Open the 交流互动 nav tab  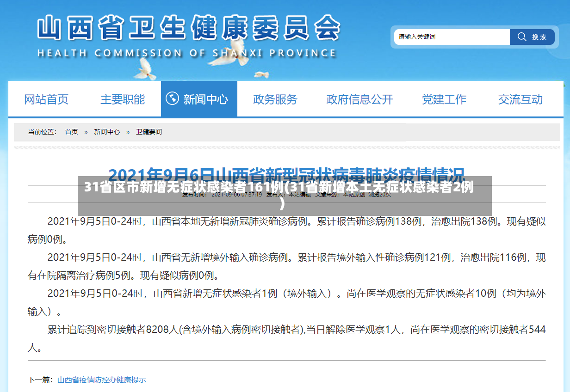pyautogui.click(x=520, y=99)
